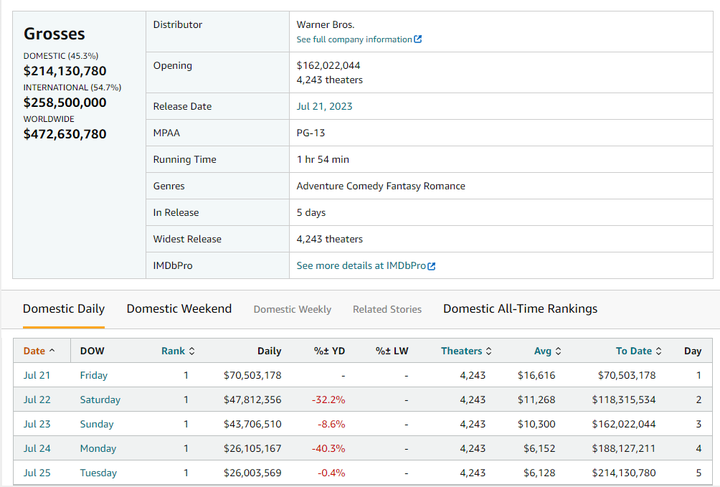Sort table by Avg arrows icon
Screen dimensions: 720x487
click(x=558, y=351)
